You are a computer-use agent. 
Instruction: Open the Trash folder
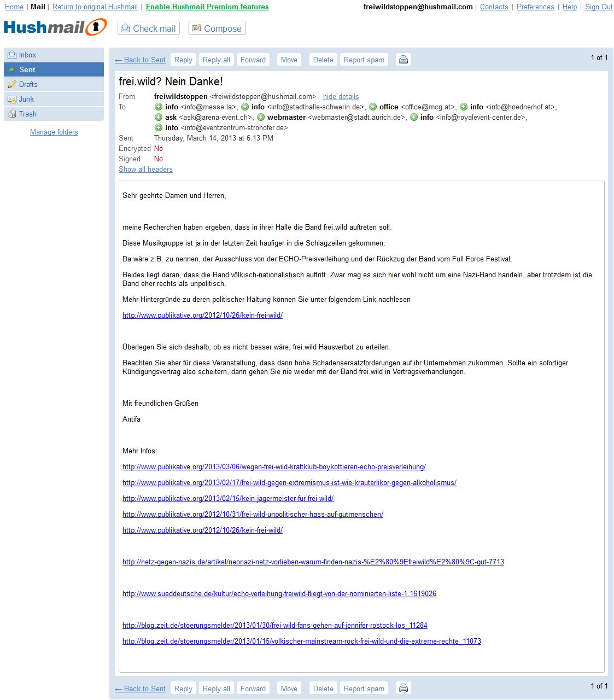pyautogui.click(x=27, y=114)
